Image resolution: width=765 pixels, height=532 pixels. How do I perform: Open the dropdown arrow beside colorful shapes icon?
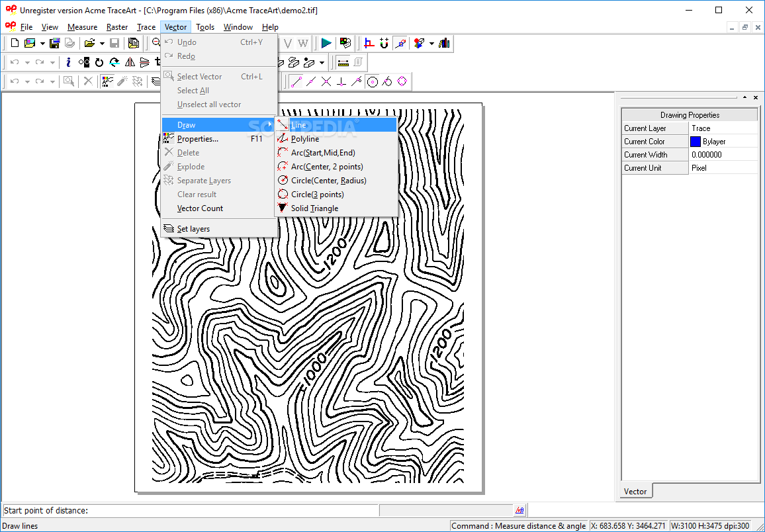(431, 44)
